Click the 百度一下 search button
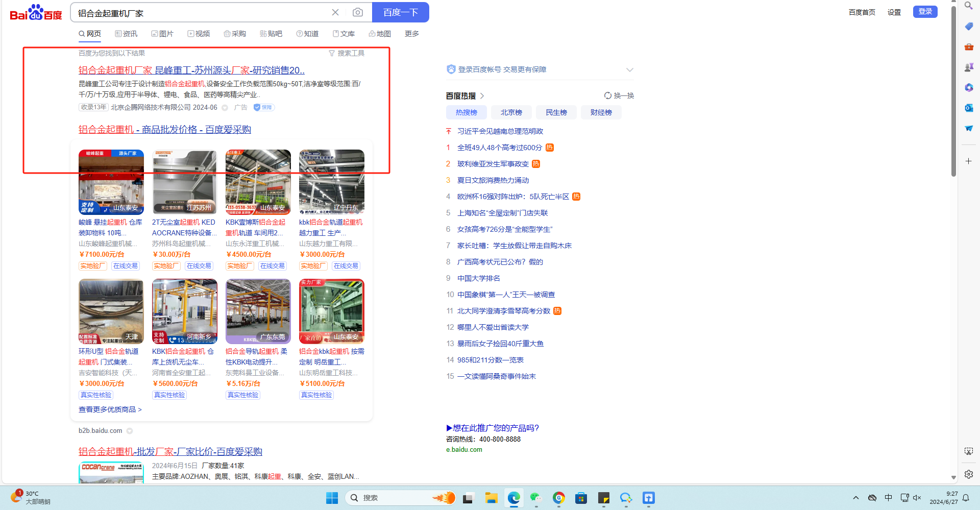The width and height of the screenshot is (980, 510). click(x=401, y=12)
